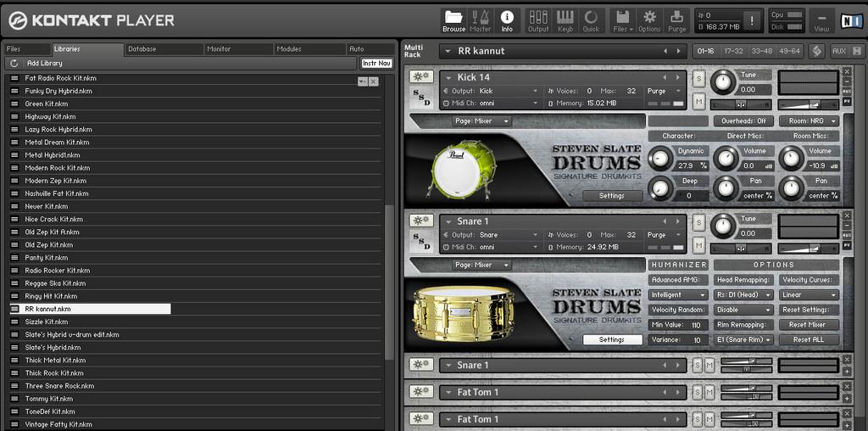Open the Master editor icon
This screenshot has height=431, width=868.
[x=480, y=21]
